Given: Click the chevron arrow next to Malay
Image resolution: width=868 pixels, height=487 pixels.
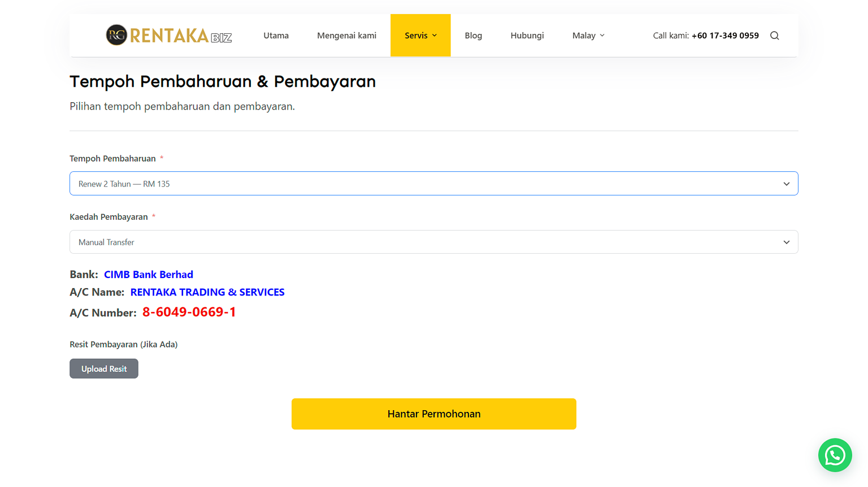Looking at the screenshot, I should tap(602, 36).
